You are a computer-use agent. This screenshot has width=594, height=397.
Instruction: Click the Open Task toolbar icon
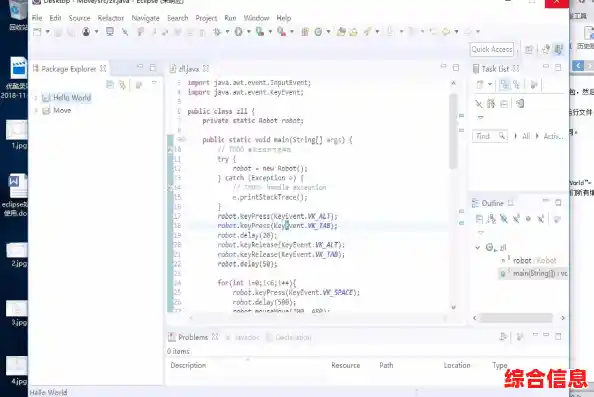(353, 32)
